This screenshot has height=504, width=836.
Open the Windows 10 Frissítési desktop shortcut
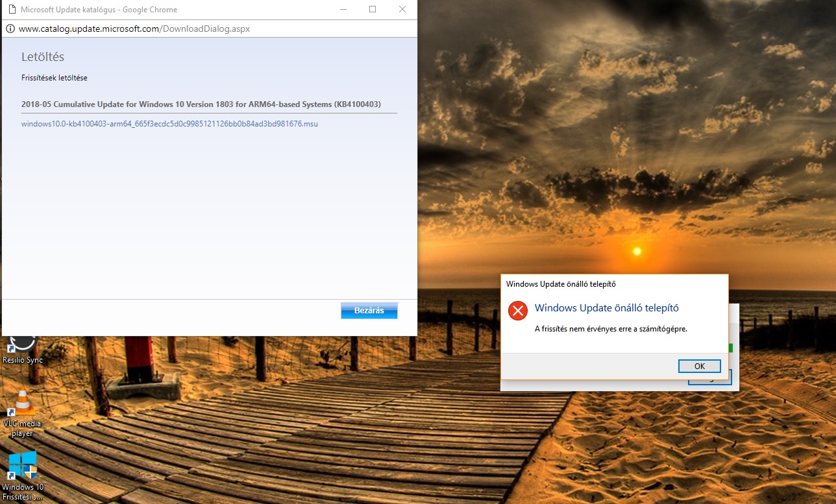tap(23, 475)
